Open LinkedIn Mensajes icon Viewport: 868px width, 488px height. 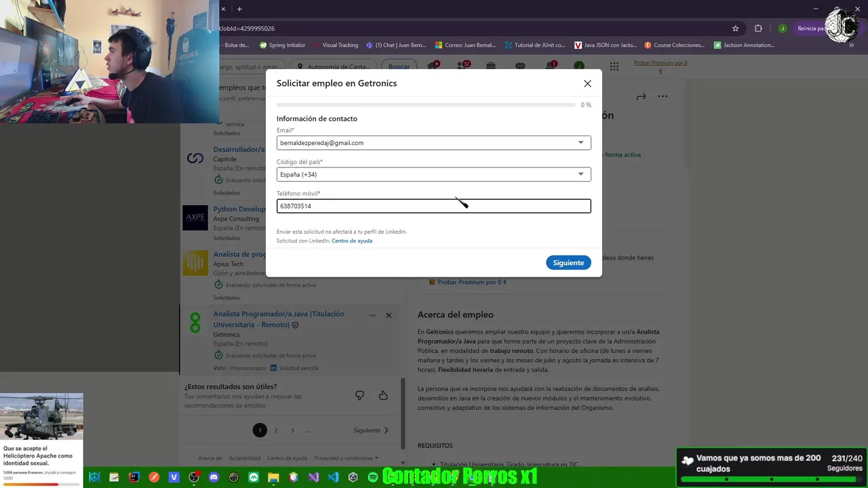tap(520, 66)
